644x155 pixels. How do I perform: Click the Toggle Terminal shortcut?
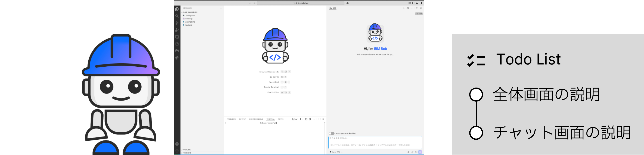tap(275, 87)
